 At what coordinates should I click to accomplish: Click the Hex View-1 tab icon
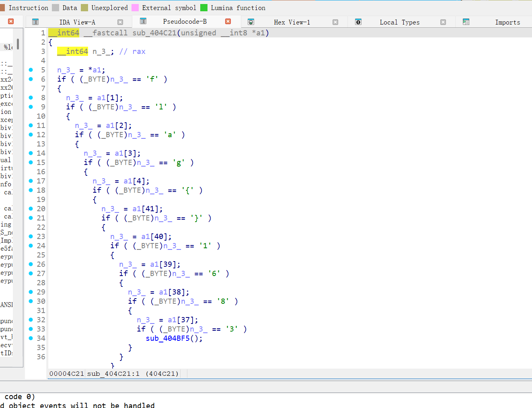click(x=251, y=22)
